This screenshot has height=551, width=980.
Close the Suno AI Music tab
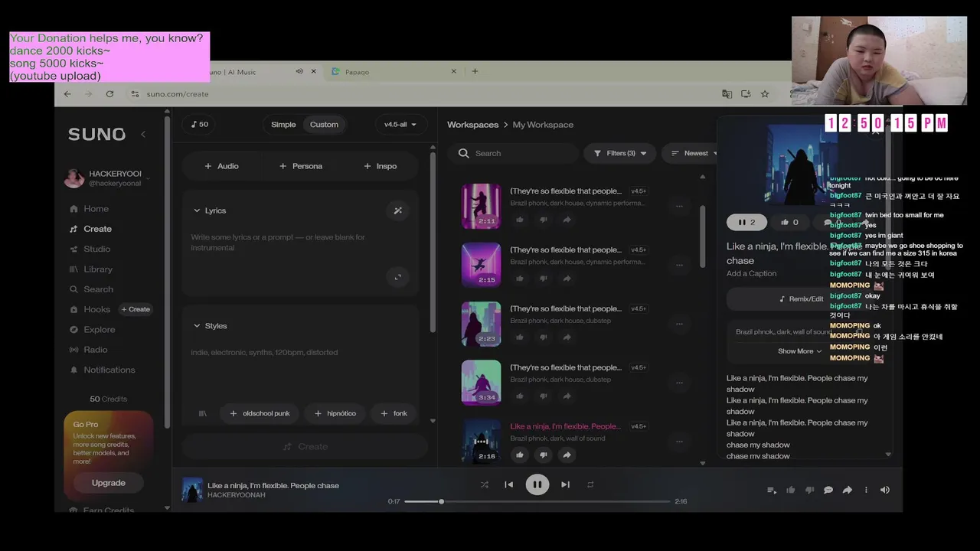pyautogui.click(x=313, y=71)
